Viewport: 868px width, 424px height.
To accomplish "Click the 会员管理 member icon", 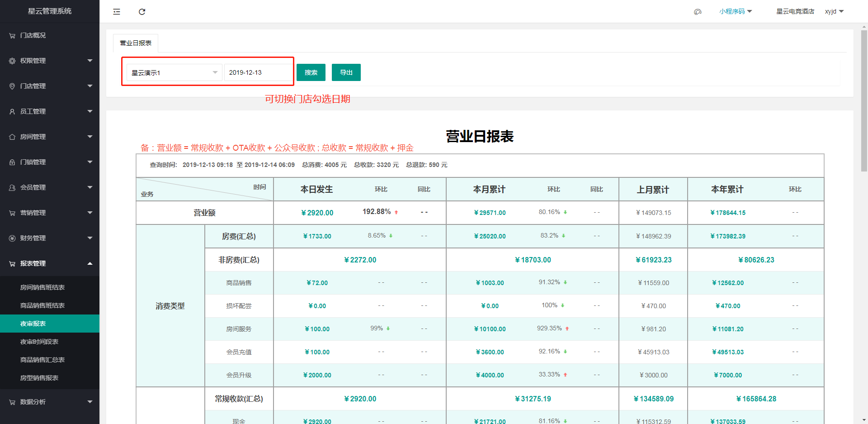I will pyautogui.click(x=12, y=187).
